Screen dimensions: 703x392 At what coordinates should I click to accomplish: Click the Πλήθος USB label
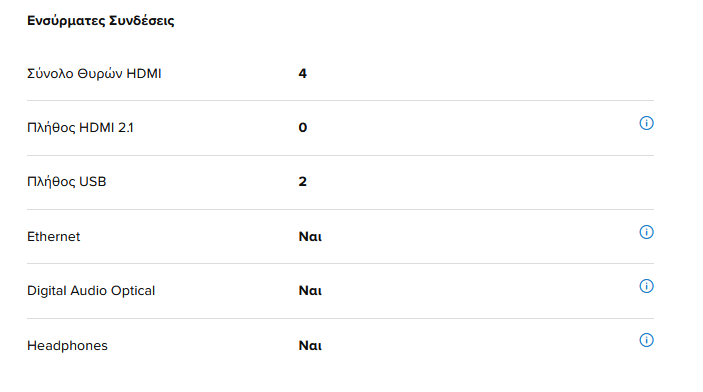pos(66,182)
